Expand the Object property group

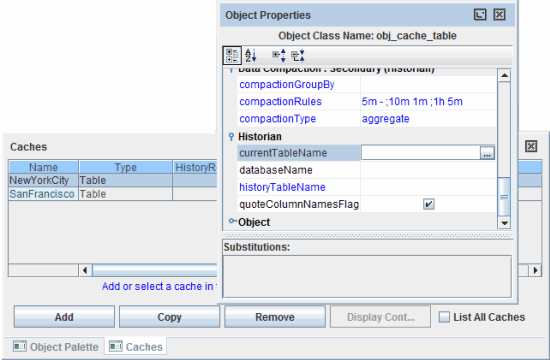coord(233,221)
